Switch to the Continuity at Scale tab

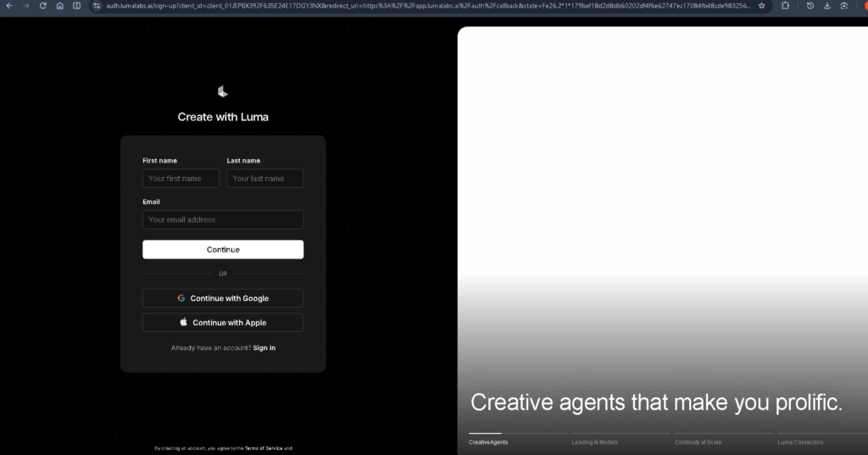(x=698, y=442)
